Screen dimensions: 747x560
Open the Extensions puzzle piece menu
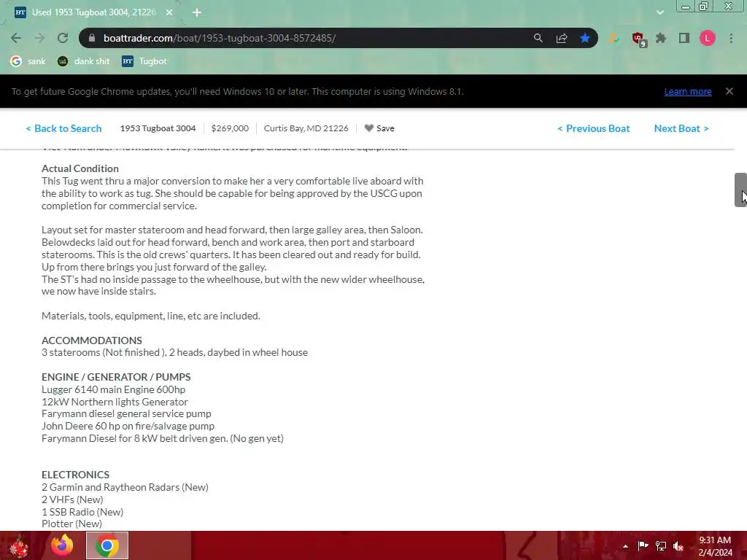point(661,38)
